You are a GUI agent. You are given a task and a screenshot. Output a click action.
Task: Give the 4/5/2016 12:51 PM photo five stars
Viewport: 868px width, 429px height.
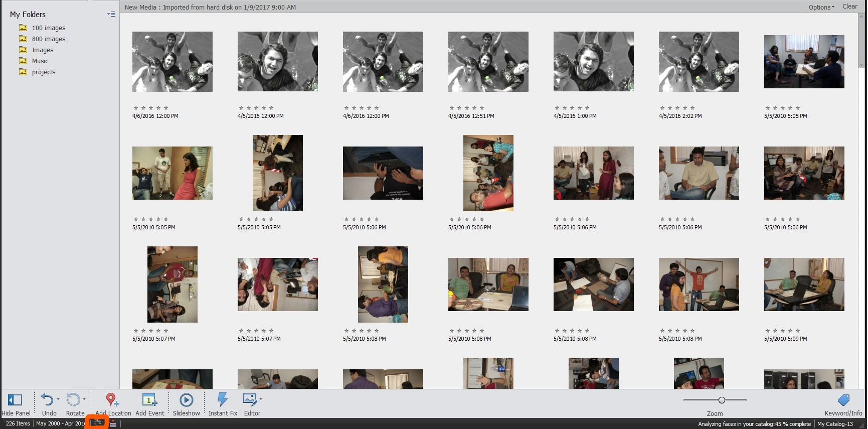(x=482, y=108)
